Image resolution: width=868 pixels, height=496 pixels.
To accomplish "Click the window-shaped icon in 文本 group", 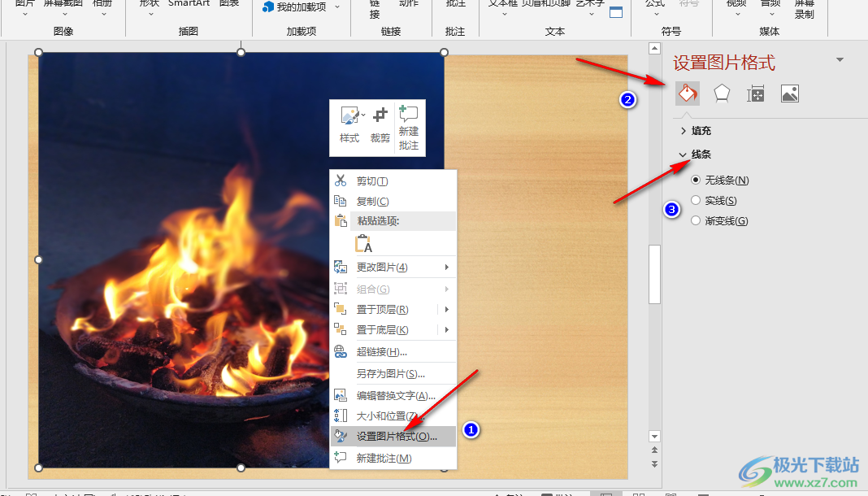I will 615,12.
